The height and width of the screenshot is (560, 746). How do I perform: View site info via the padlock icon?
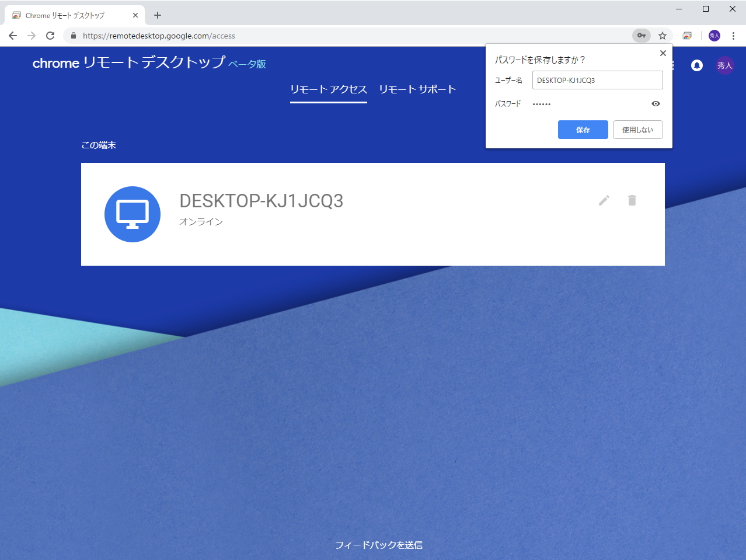pyautogui.click(x=72, y=36)
